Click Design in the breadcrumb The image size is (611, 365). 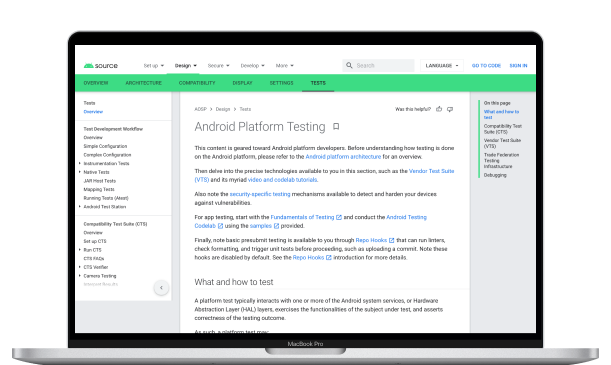pos(223,109)
